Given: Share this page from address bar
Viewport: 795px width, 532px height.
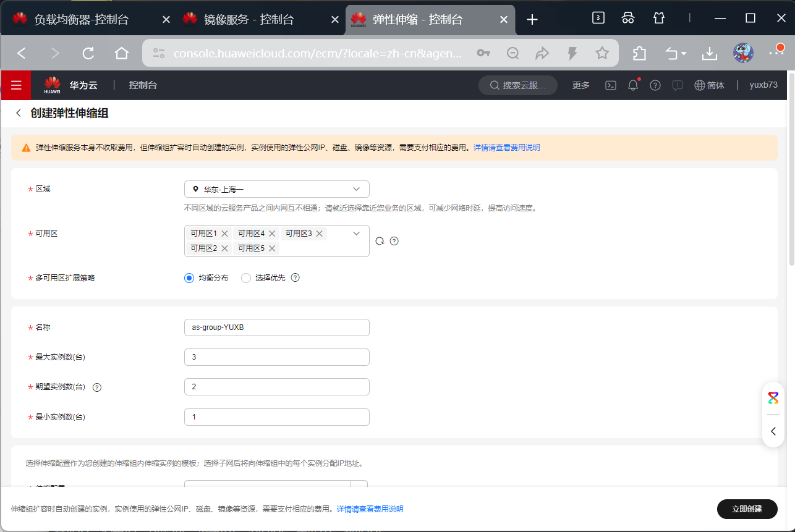Looking at the screenshot, I should 542,54.
